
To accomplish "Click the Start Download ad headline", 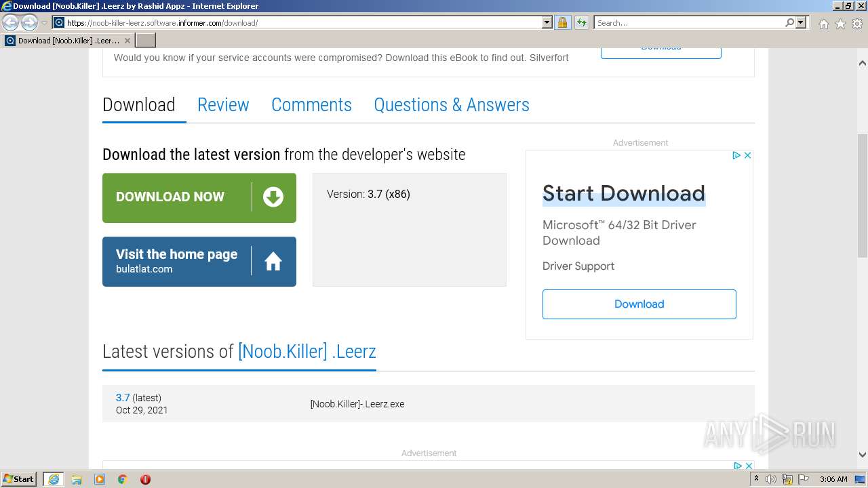I will 624,193.
